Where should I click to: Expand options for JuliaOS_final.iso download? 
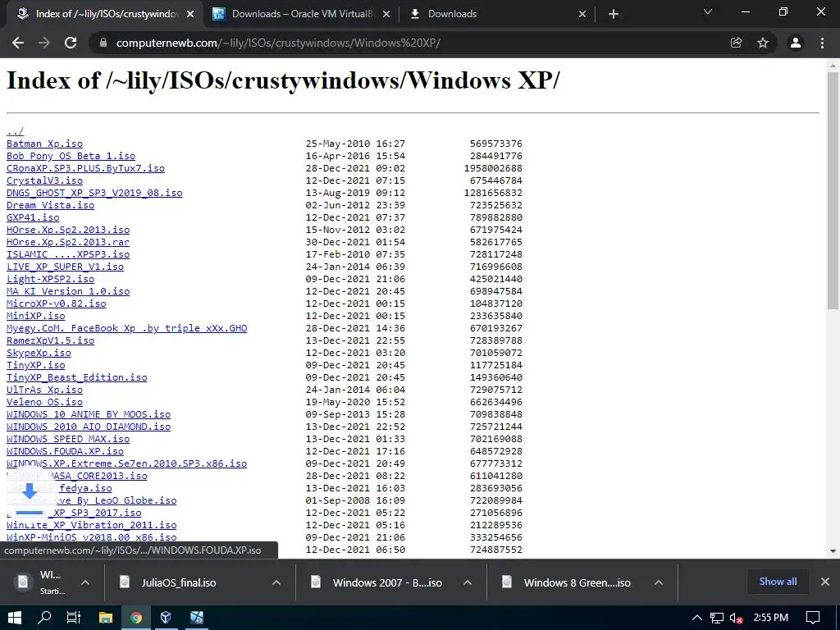pyautogui.click(x=276, y=583)
